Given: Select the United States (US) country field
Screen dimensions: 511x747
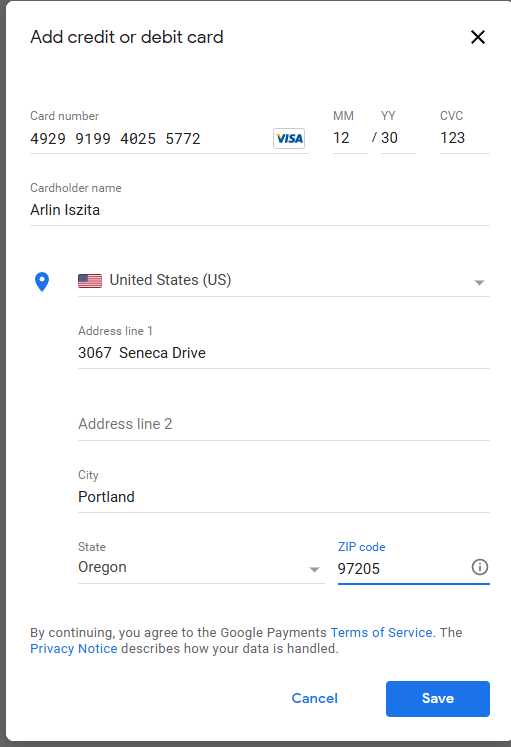Looking at the screenshot, I should point(284,280).
